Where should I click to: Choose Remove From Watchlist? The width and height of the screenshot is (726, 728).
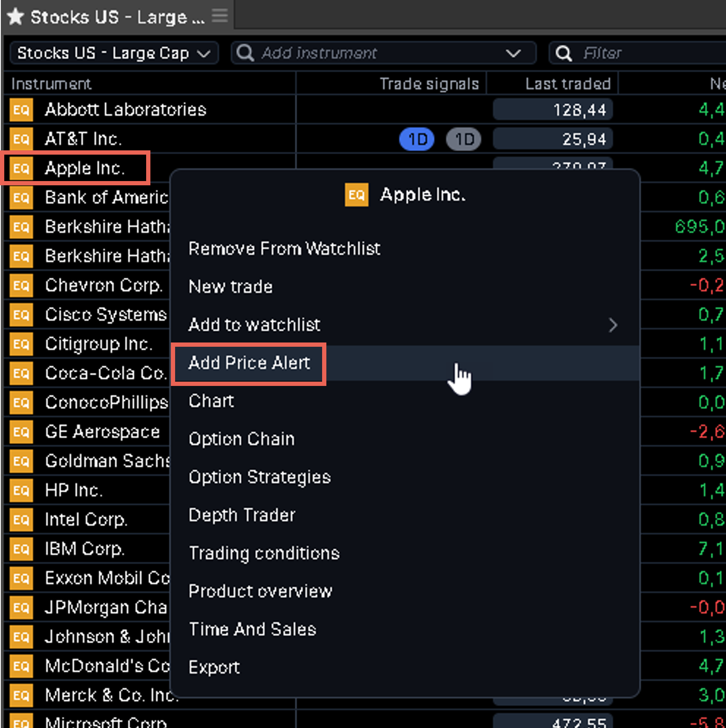[284, 249]
